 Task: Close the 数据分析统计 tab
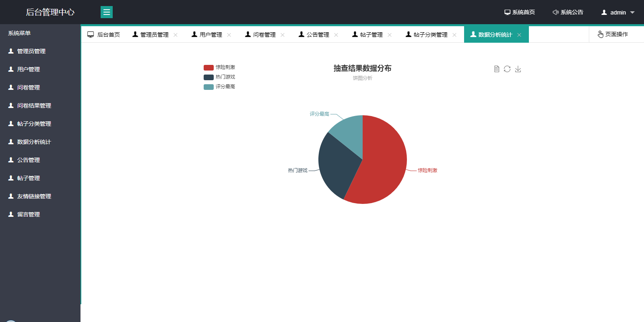pos(519,35)
